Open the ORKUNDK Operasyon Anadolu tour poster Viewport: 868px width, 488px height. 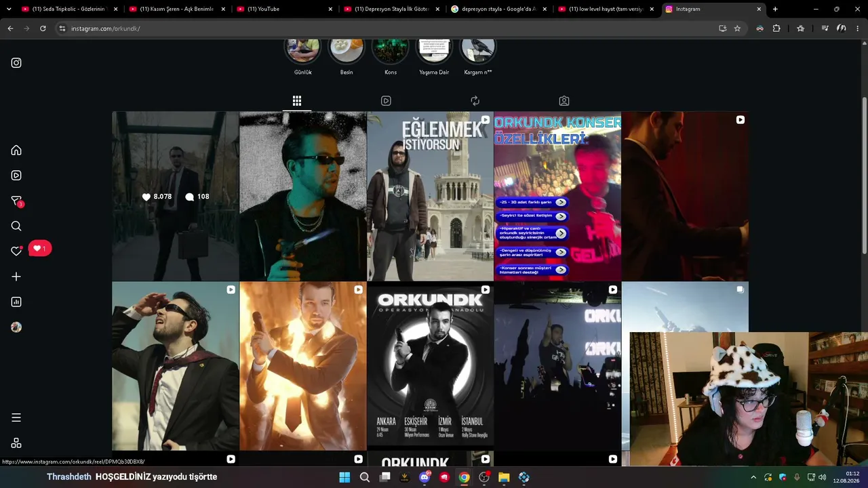[x=430, y=366]
